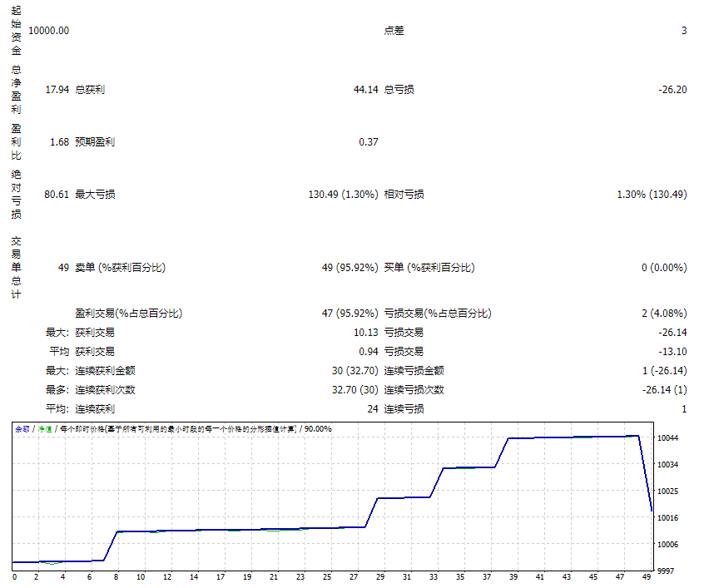
Task: Click the 最大亏损 value 130.49 (1.30%)
Action: tap(343, 195)
